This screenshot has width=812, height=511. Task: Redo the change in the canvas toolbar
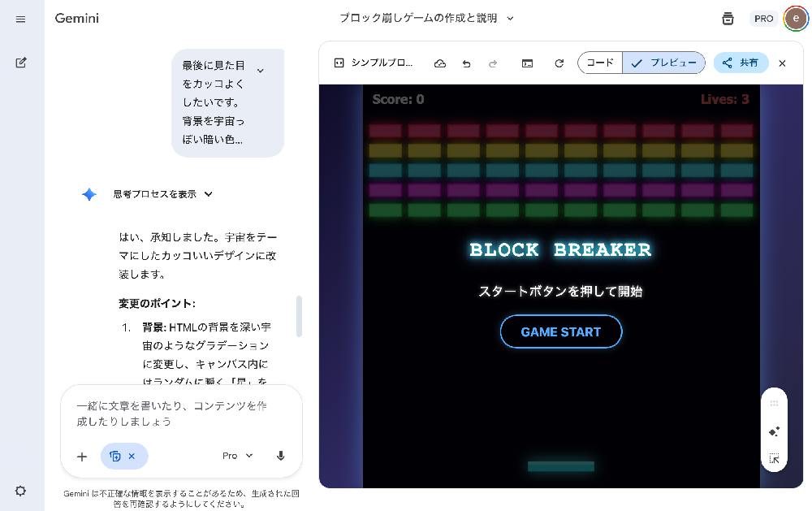click(x=495, y=63)
